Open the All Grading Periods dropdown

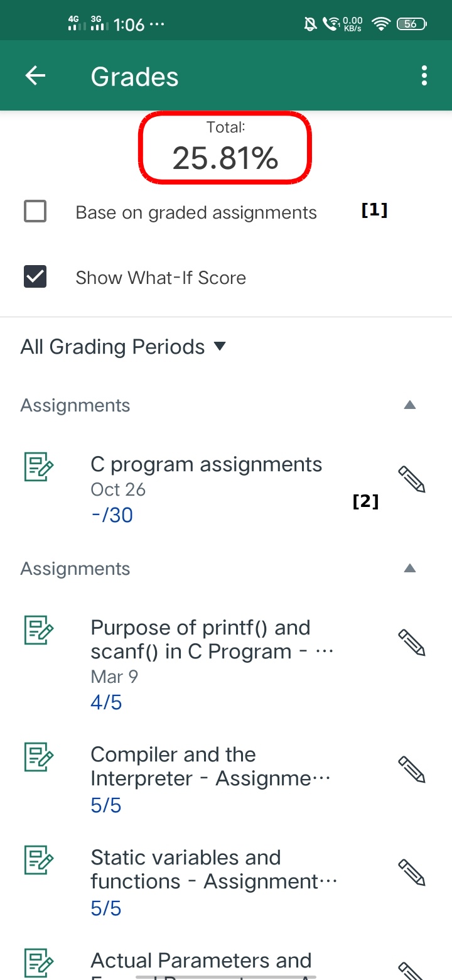[x=123, y=347]
